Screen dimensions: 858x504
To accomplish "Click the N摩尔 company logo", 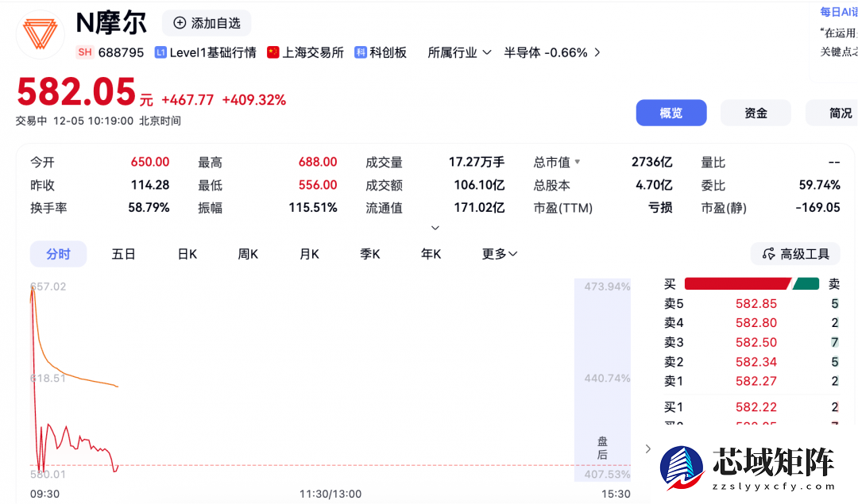I will point(40,33).
